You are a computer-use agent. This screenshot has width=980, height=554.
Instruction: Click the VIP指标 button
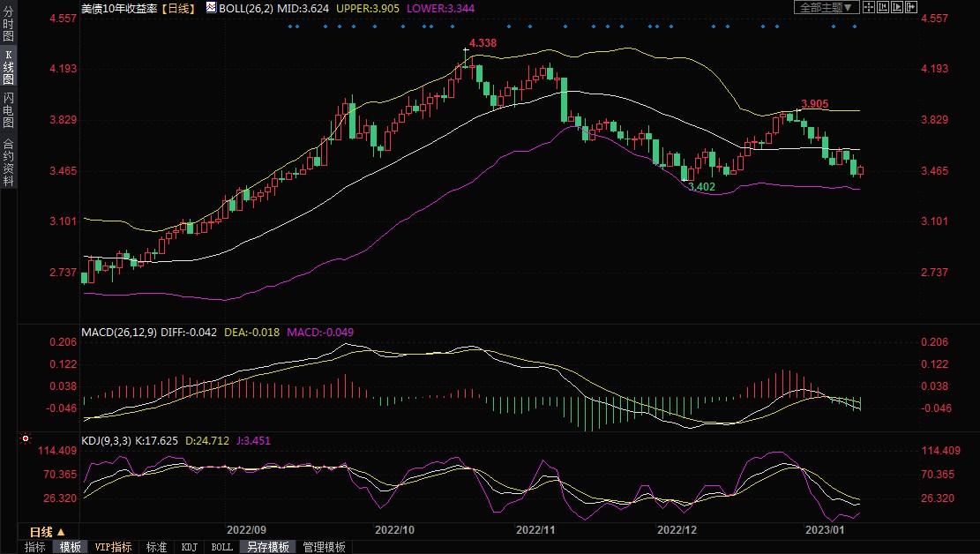(x=113, y=547)
